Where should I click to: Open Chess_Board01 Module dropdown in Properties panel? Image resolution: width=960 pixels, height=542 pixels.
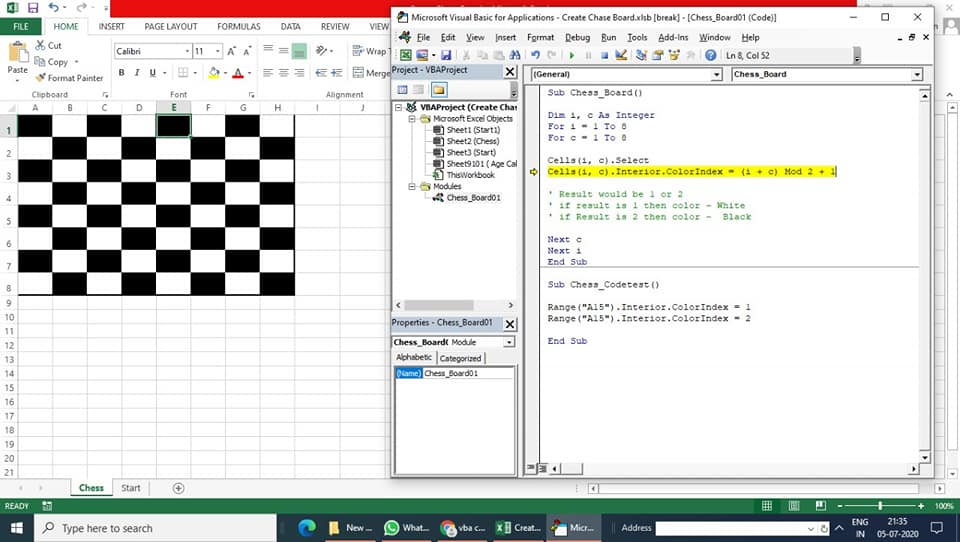pos(509,342)
